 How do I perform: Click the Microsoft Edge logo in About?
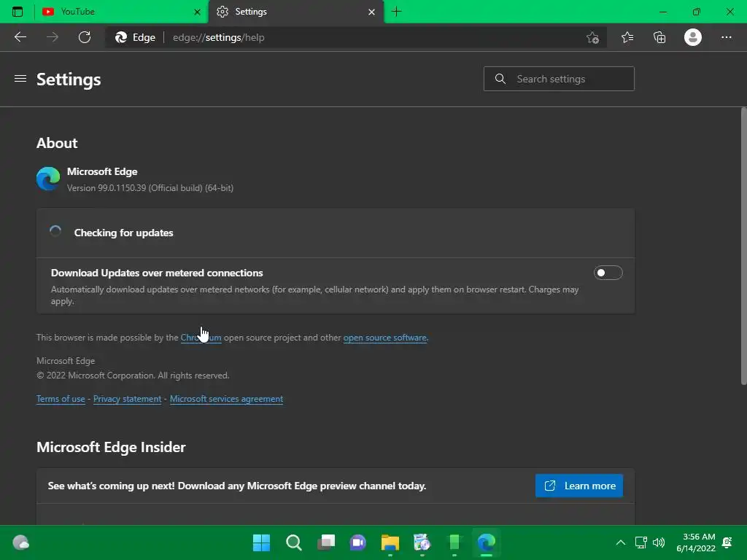(48, 179)
